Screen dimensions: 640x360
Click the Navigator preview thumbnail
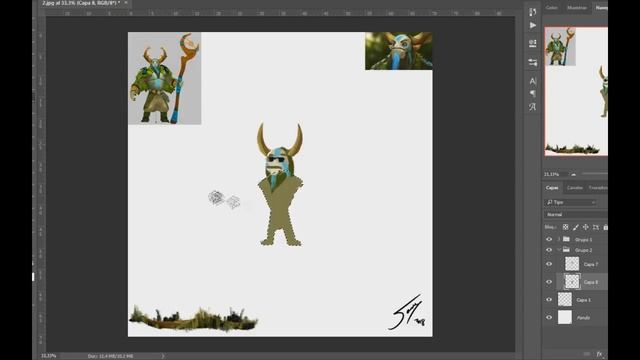[x=576, y=91]
